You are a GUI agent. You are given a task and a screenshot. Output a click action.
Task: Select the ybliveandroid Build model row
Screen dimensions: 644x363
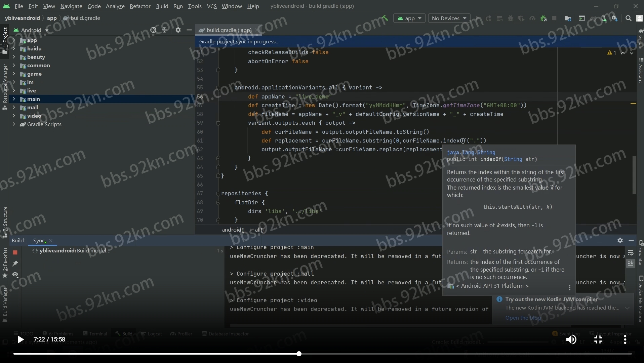[123, 251]
